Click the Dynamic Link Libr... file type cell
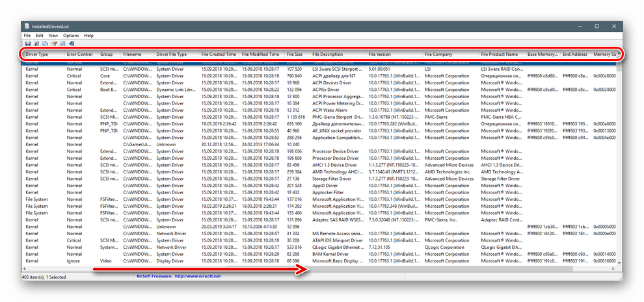 (176, 90)
